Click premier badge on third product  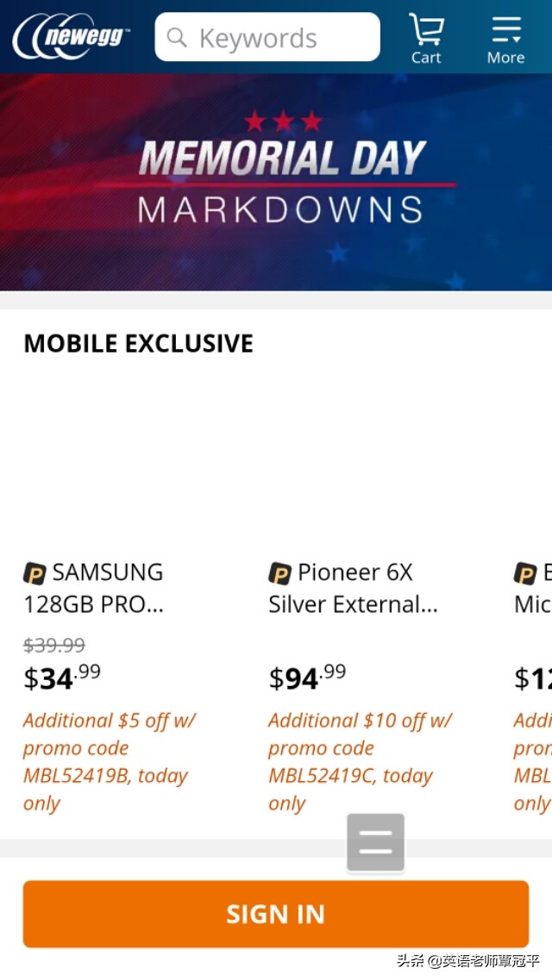(525, 573)
